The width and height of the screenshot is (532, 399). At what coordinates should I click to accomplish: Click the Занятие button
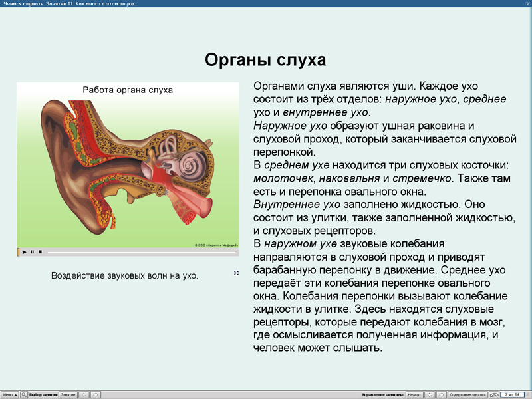coord(68,394)
